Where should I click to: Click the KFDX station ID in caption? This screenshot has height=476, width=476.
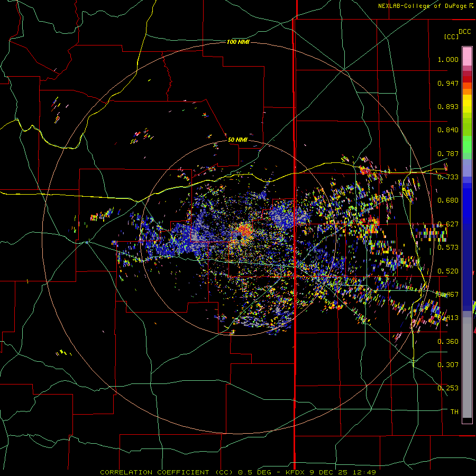pos(296,472)
